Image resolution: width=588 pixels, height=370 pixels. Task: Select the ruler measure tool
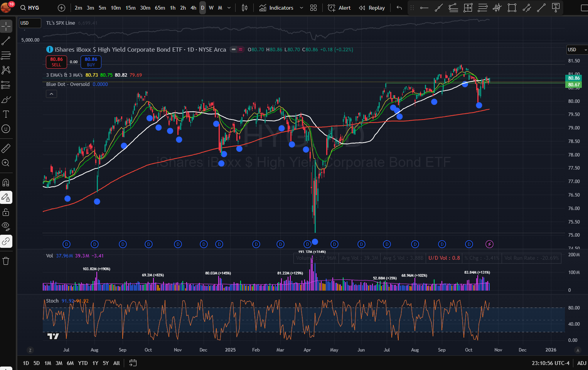click(6, 148)
